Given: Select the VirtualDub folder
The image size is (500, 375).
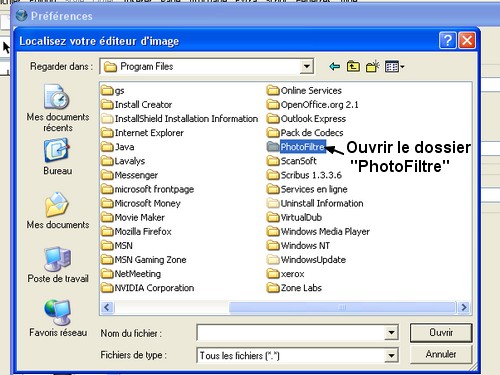Looking at the screenshot, I should (x=295, y=217).
